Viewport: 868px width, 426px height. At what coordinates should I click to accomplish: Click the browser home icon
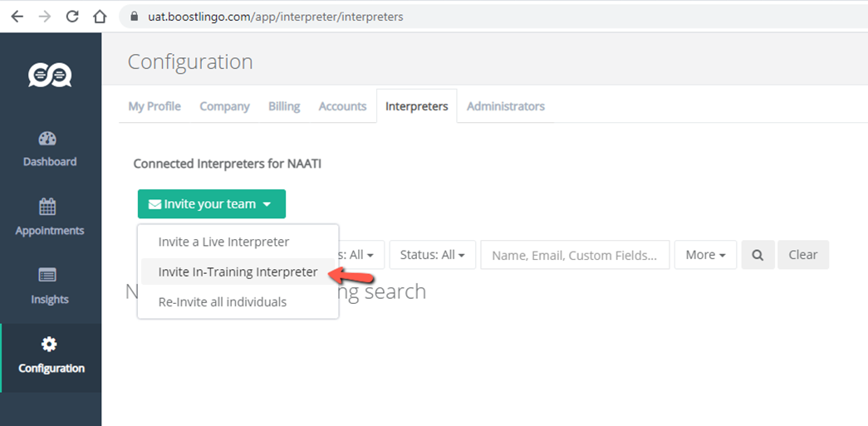pyautogui.click(x=100, y=17)
